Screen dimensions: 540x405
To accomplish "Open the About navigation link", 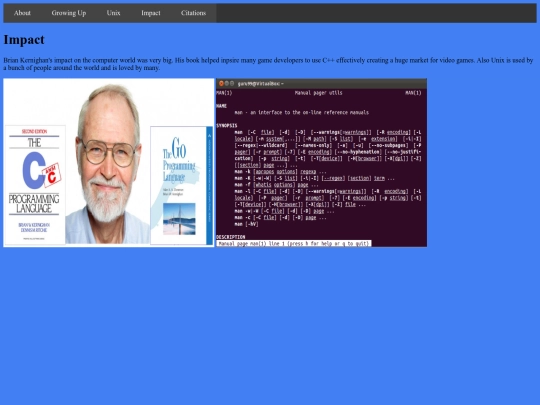I will [22, 13].
